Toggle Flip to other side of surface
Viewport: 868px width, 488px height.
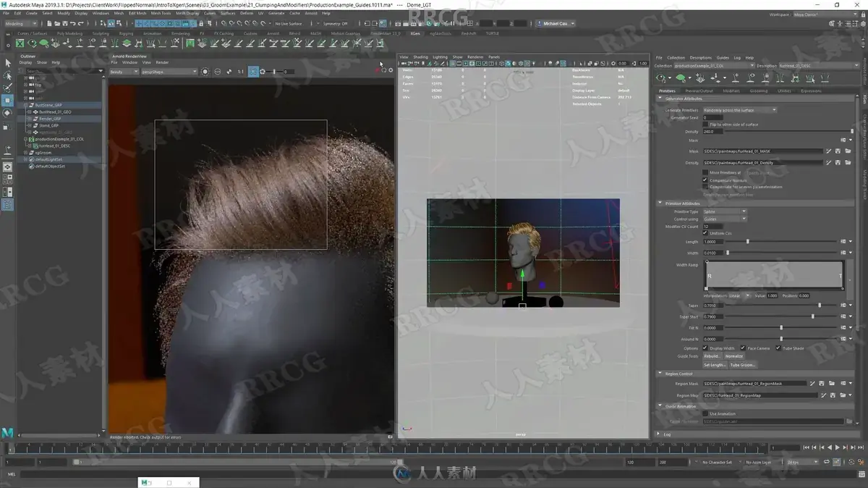click(x=705, y=125)
